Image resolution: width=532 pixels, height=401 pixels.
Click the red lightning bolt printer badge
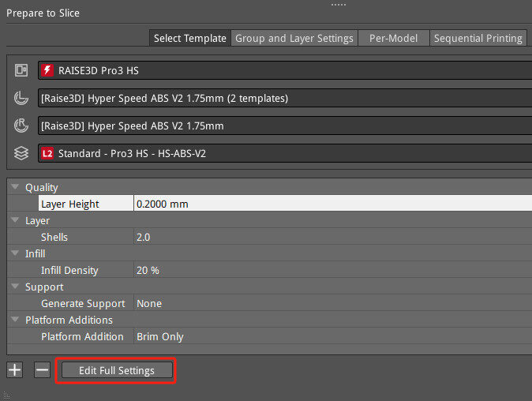[x=47, y=70]
